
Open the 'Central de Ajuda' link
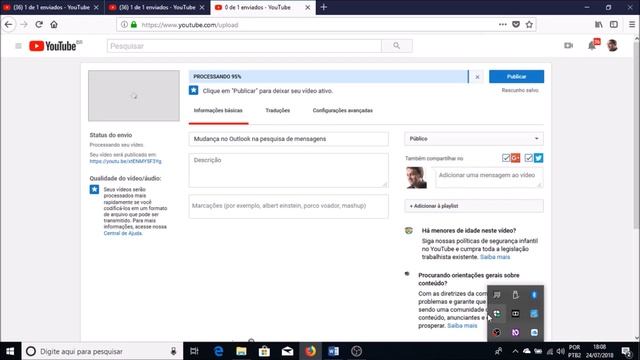click(123, 233)
